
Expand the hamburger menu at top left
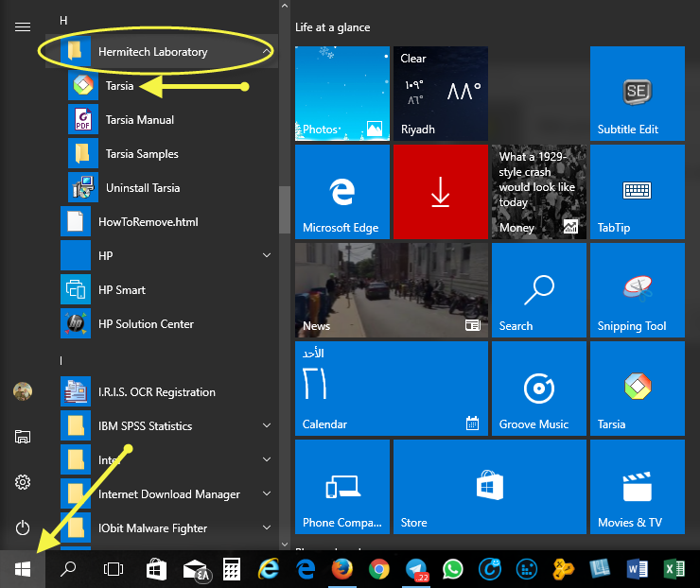23,26
